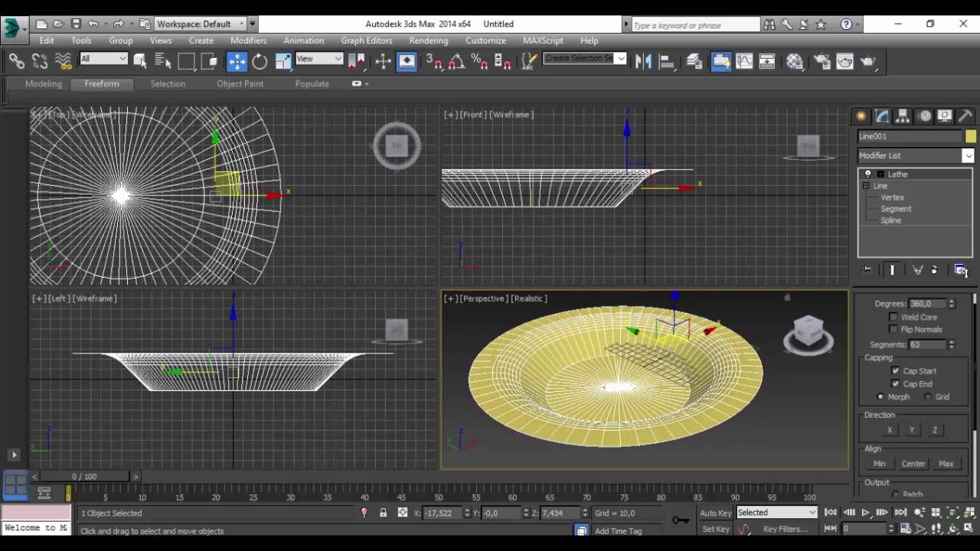
Task: Toggle the Percent Snap tool
Action: click(480, 61)
